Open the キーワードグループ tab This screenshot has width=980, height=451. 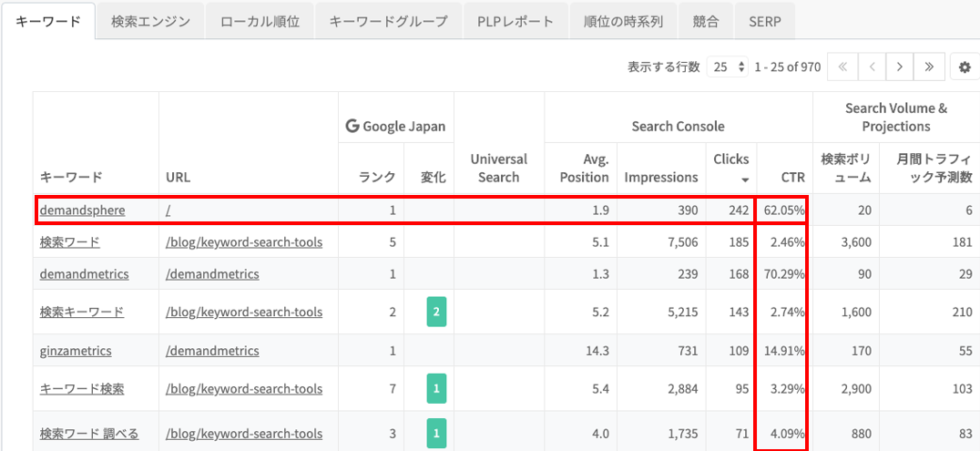[389, 21]
